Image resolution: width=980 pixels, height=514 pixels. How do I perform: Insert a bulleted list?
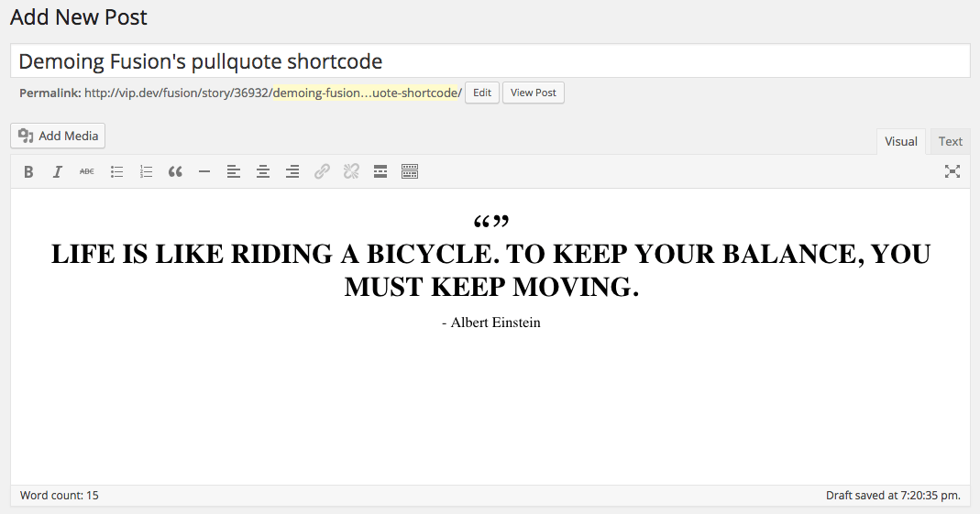click(116, 171)
